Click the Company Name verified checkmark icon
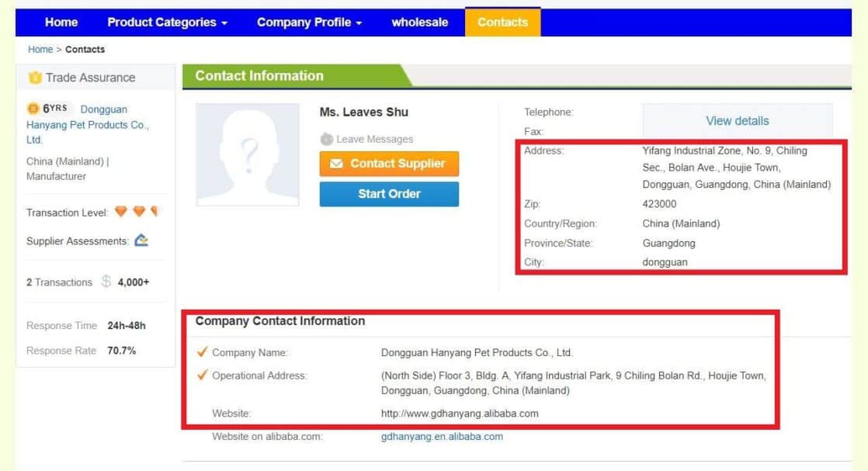This screenshot has width=868, height=471. pos(202,352)
